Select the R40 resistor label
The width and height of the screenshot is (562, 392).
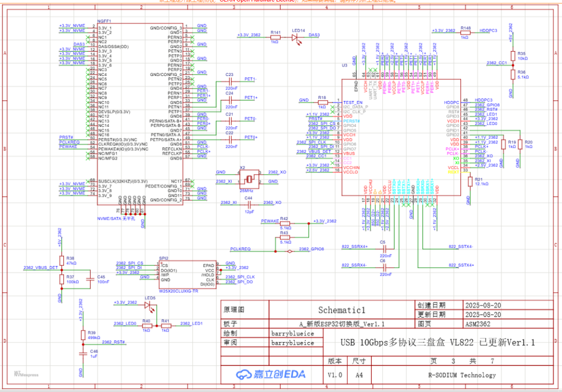point(146,321)
